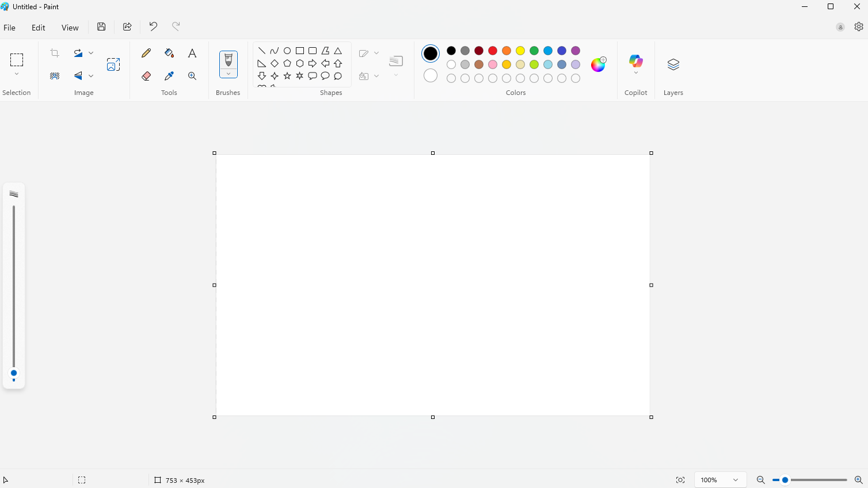The image size is (868, 488).
Task: Click the Share icon
Action: click(x=127, y=26)
